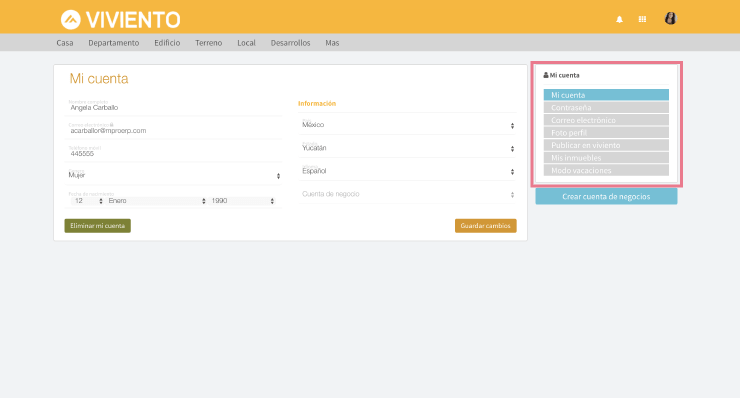The height and width of the screenshot is (398, 740).
Task: Open the birth year dropdown showing 1990
Action: pyautogui.click(x=243, y=201)
